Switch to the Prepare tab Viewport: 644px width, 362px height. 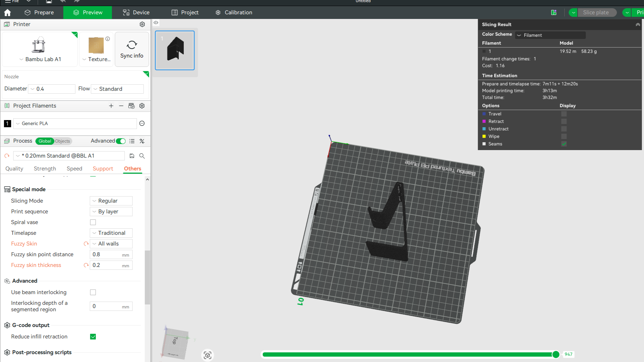(39, 13)
